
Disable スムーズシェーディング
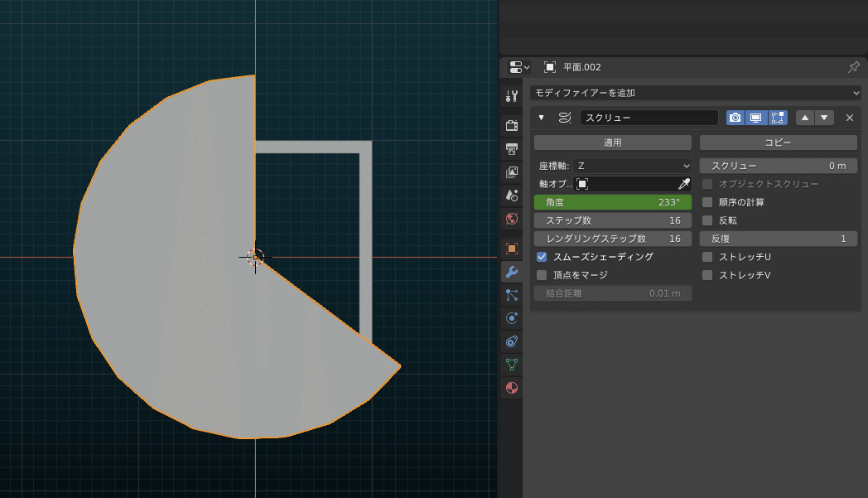pos(541,257)
